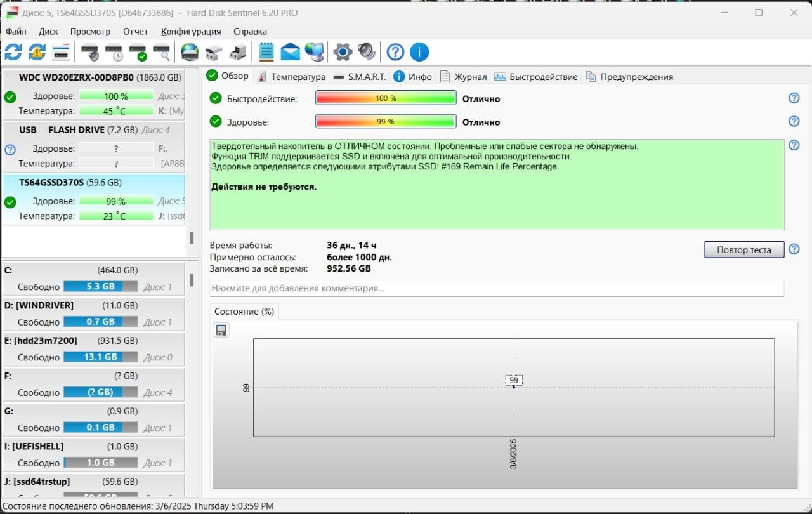This screenshot has height=514, width=812.
Task: Click green check icon on WDC disk
Action: point(10,97)
